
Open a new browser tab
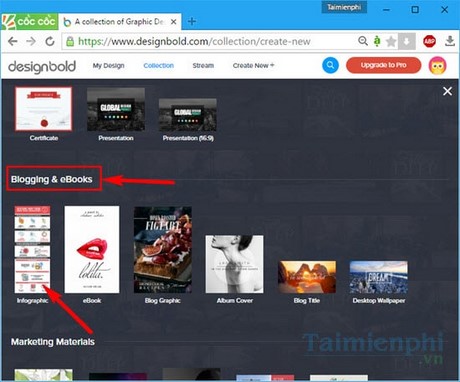tap(192, 22)
